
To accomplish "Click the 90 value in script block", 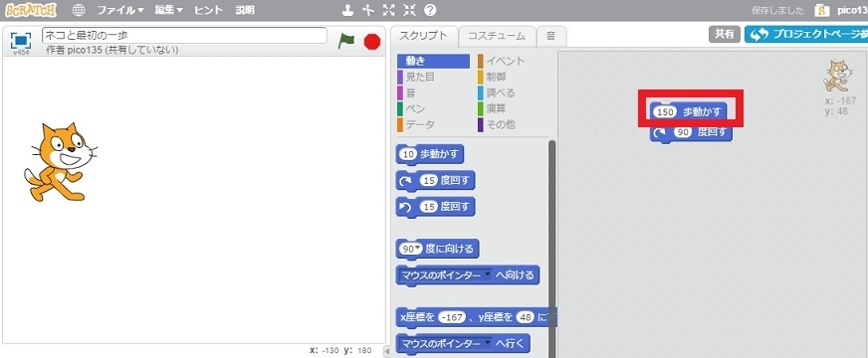I will (x=684, y=133).
